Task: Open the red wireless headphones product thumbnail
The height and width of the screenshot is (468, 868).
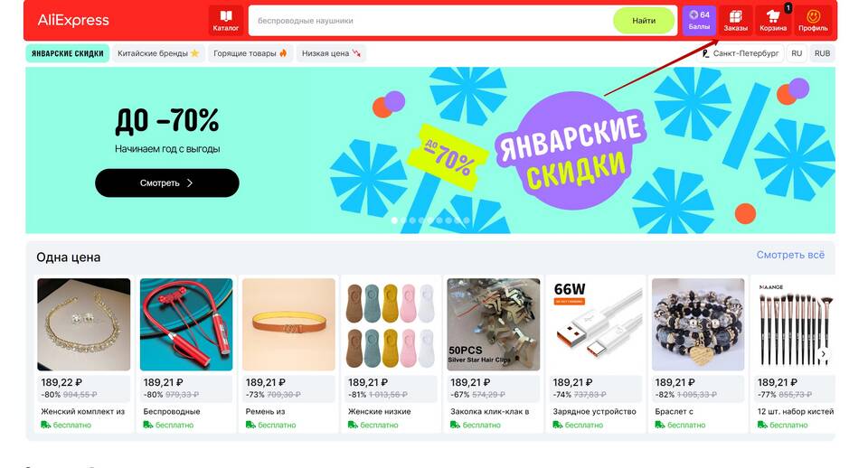Action: click(186, 324)
